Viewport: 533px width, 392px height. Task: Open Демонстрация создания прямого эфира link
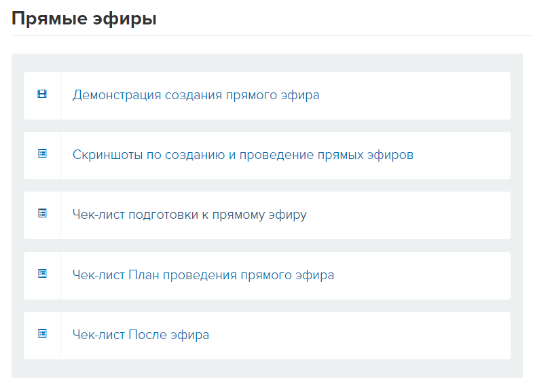coord(196,95)
